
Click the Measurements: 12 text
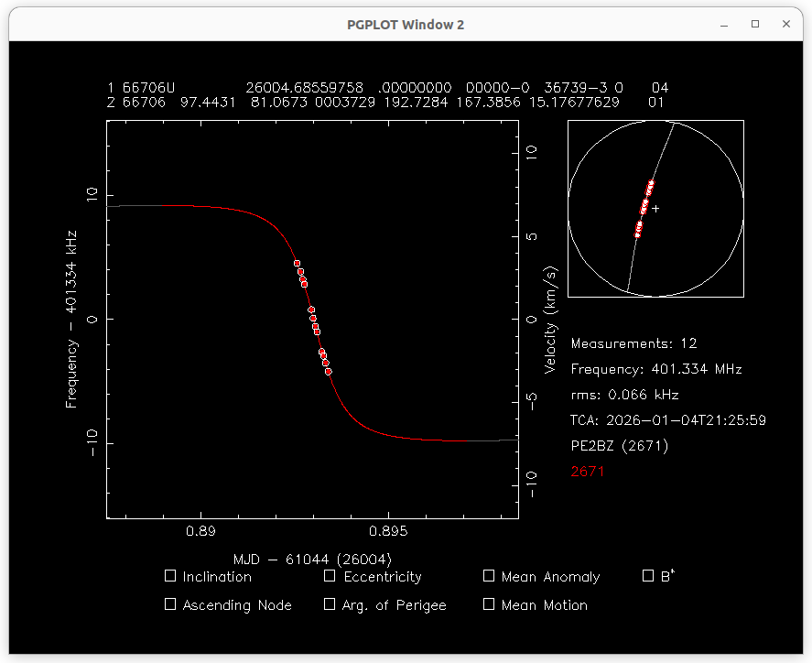(633, 343)
